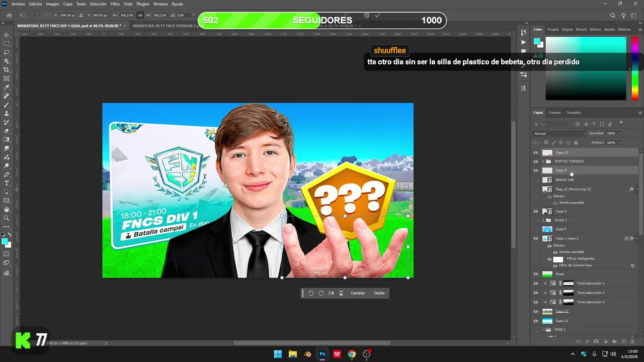The image size is (644, 362).
Task: Click the undo transform arrow in the floating bar
Action: (311, 293)
